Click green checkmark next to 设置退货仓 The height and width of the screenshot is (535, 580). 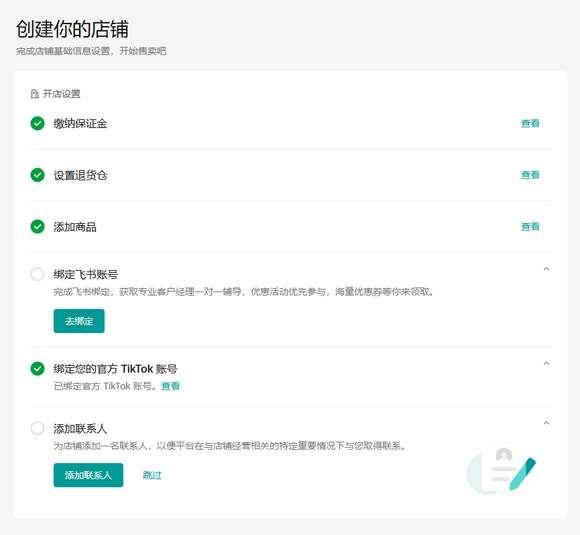click(x=37, y=175)
